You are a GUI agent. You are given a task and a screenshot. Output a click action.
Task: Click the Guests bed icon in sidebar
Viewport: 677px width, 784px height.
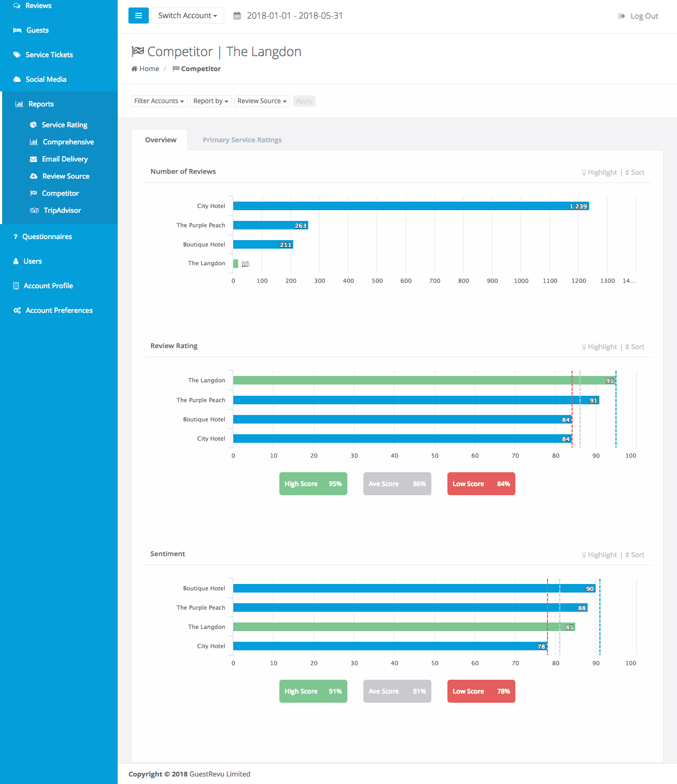(17, 30)
